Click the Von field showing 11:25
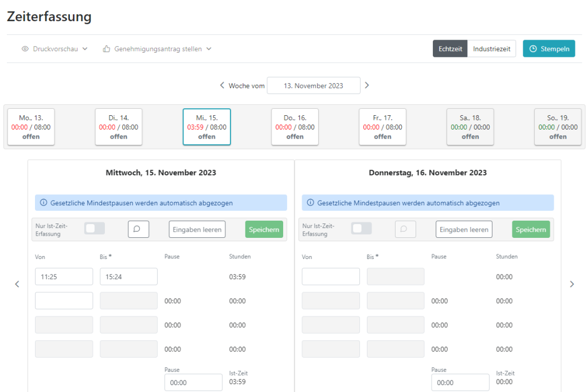The width and height of the screenshot is (587, 392). click(x=64, y=277)
